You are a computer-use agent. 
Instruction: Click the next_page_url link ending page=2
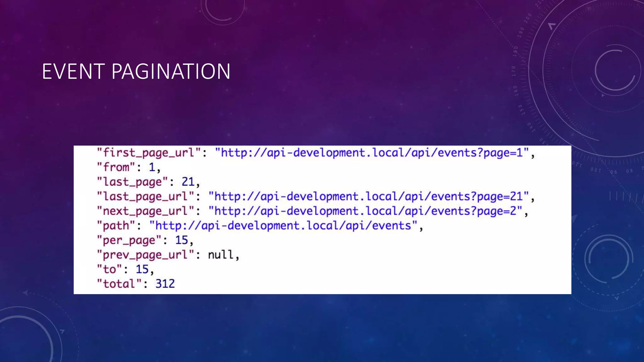pyautogui.click(x=365, y=211)
